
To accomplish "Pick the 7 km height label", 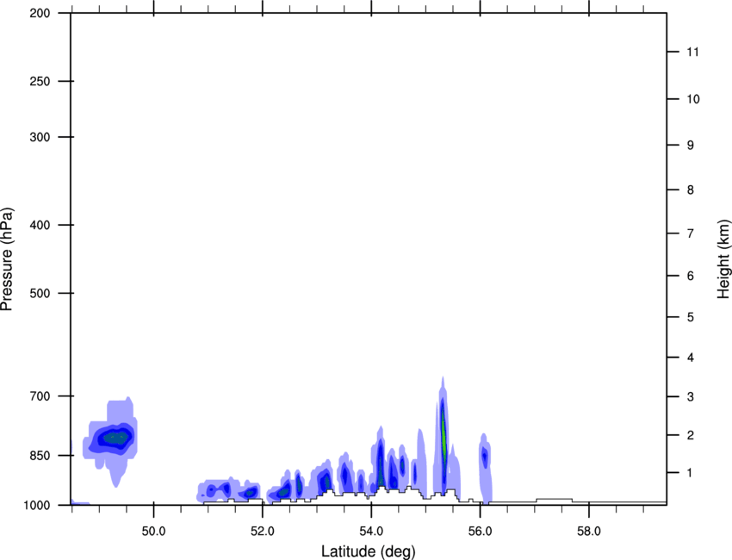I will click(691, 233).
